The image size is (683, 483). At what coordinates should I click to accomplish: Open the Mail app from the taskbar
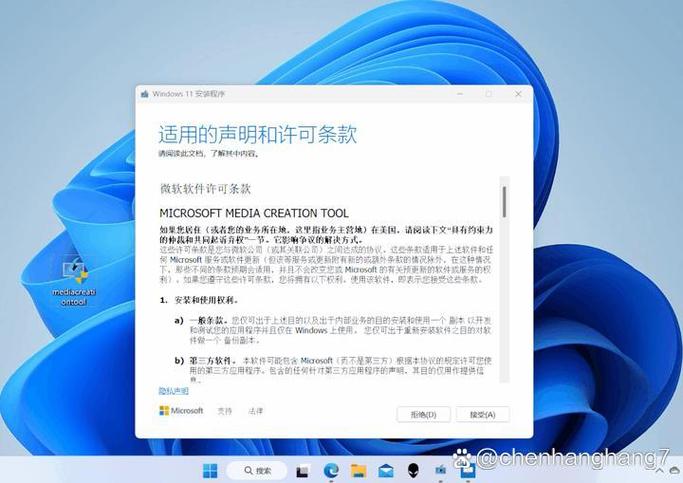click(x=386, y=471)
